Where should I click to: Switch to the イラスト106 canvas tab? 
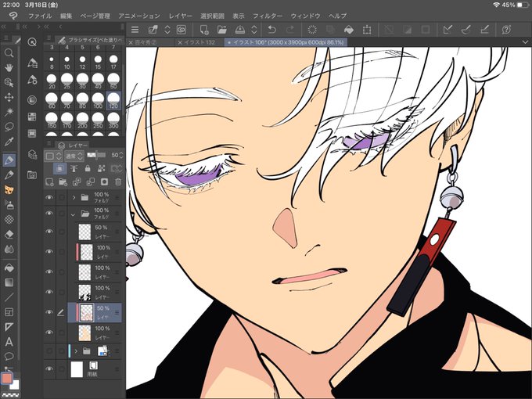click(286, 42)
